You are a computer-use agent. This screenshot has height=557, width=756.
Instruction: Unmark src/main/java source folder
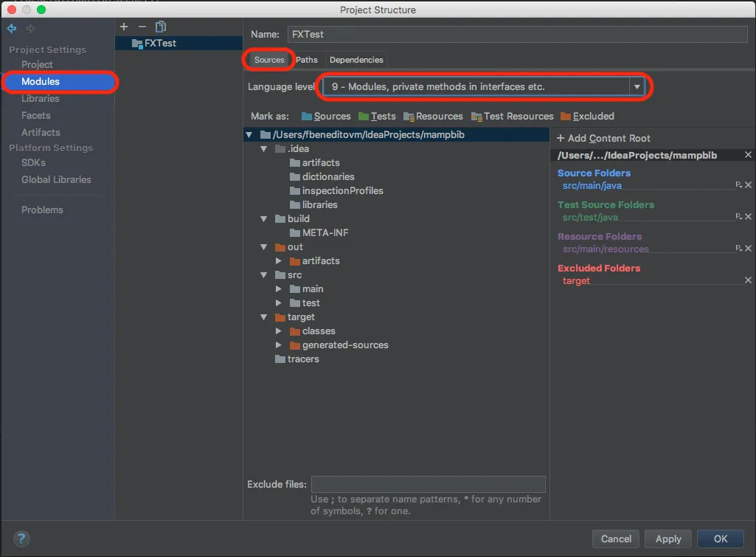point(749,184)
